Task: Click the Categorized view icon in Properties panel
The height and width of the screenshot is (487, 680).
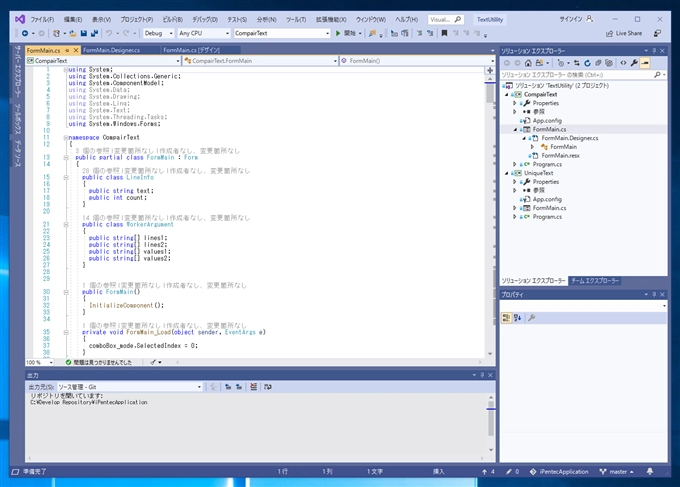Action: (506, 318)
